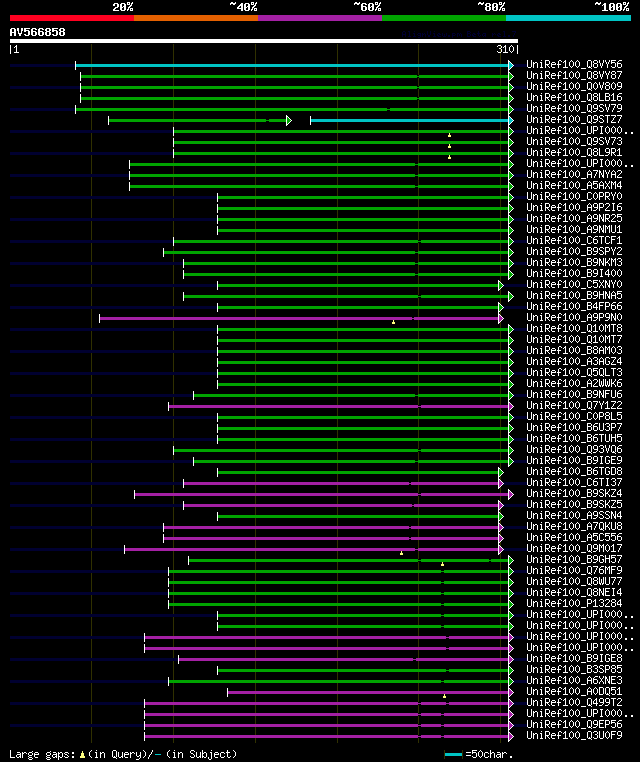Select the UniRef100_A3AGZ4 label
This screenshot has width=640, height=762.
coord(574,362)
